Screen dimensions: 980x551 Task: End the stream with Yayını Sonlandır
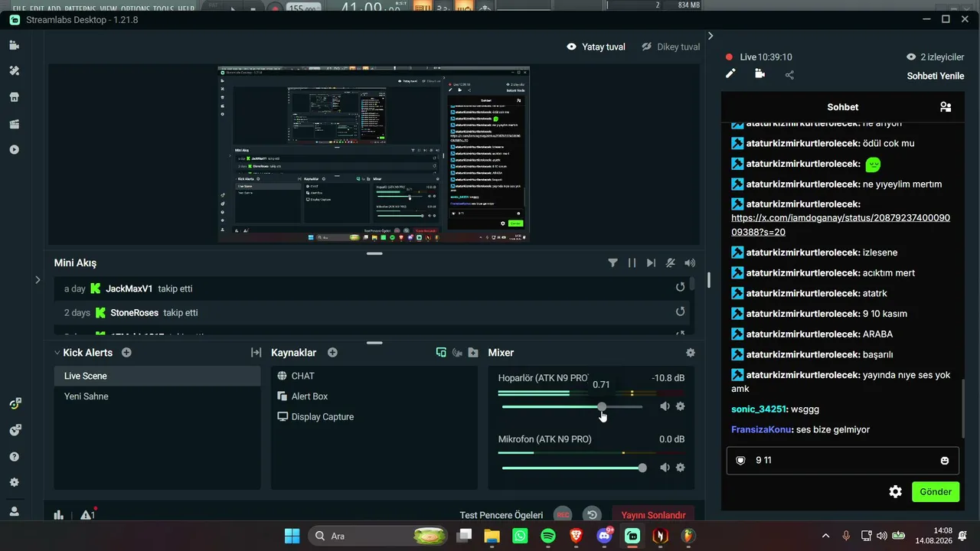point(653,515)
